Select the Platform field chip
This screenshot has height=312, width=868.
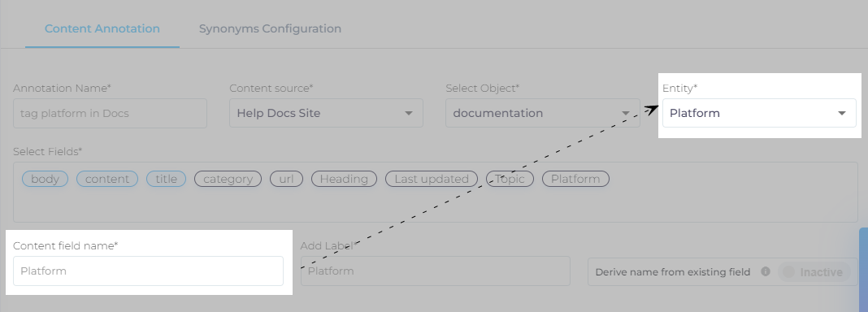click(575, 179)
